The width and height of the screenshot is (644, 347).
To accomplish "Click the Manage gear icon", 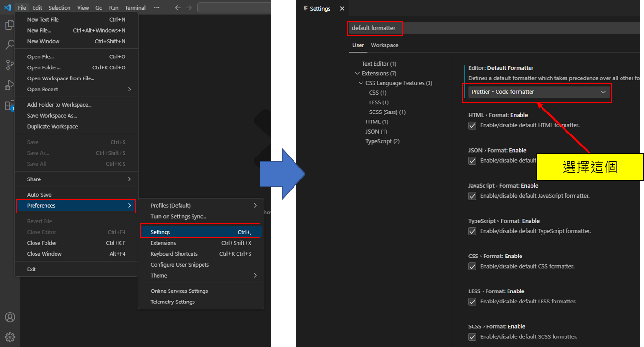I will pos(10,337).
